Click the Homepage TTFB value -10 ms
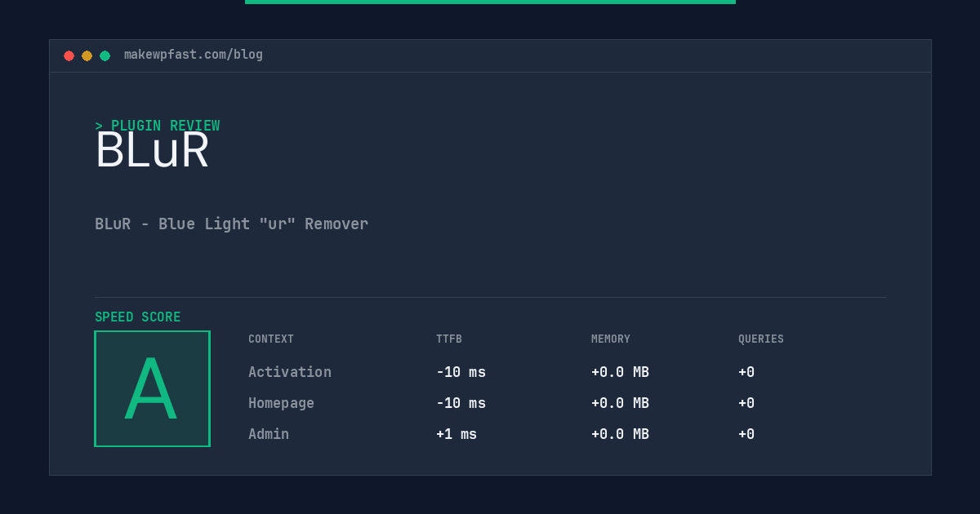 tap(461, 403)
